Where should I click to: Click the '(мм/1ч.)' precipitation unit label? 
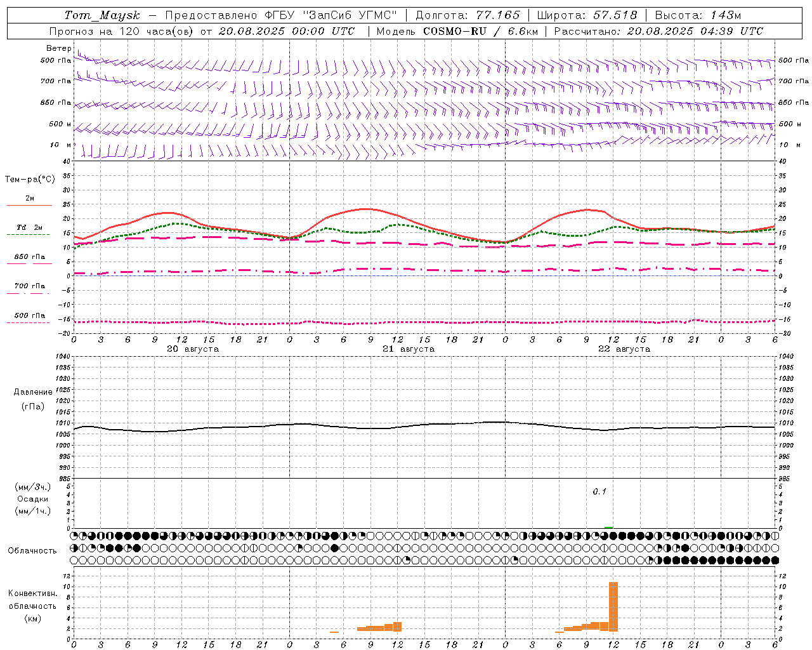tap(33, 511)
